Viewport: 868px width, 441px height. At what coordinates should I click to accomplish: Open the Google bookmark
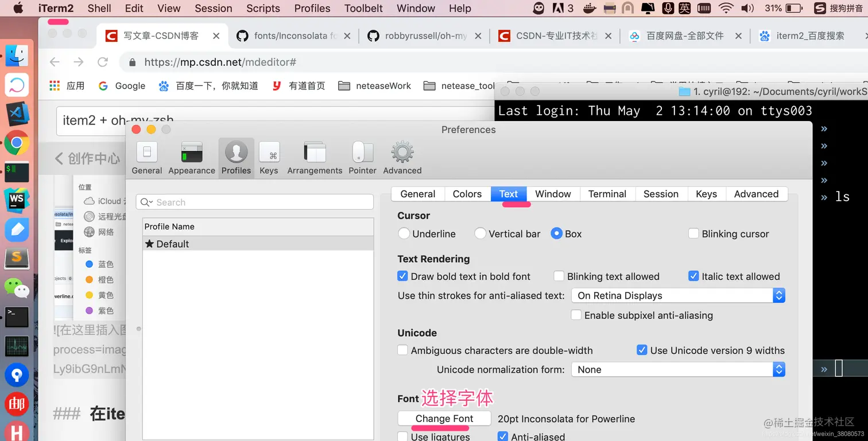click(x=122, y=85)
